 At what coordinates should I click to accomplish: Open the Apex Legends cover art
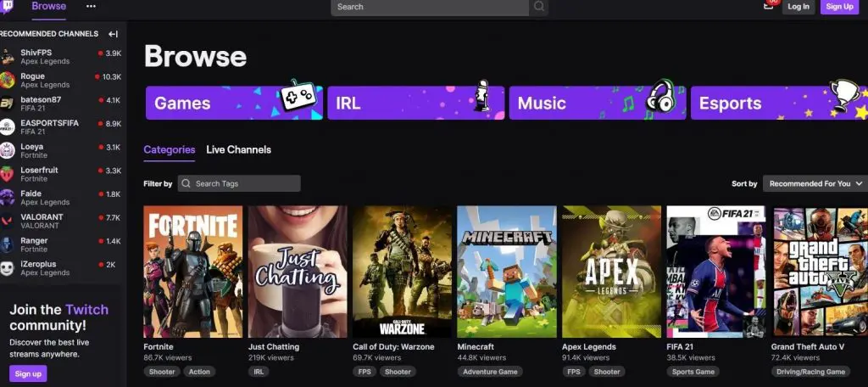point(612,272)
